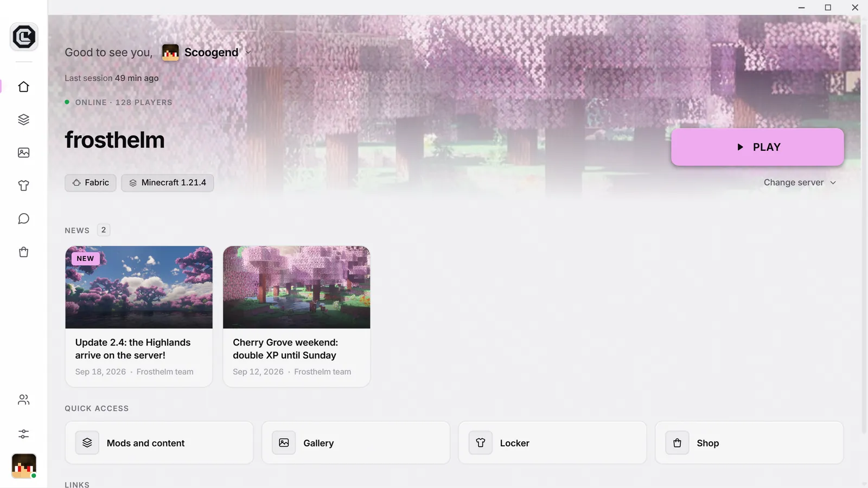Click the launcher logo in the sidebar
This screenshot has width=868, height=488.
pyautogui.click(x=24, y=37)
